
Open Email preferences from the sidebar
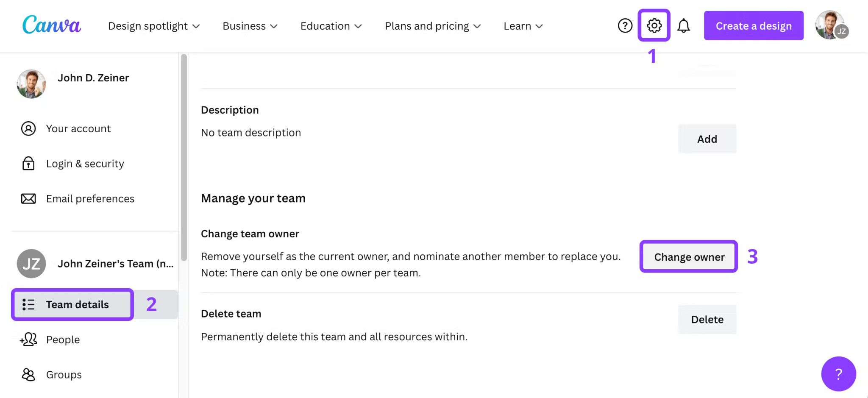point(90,198)
